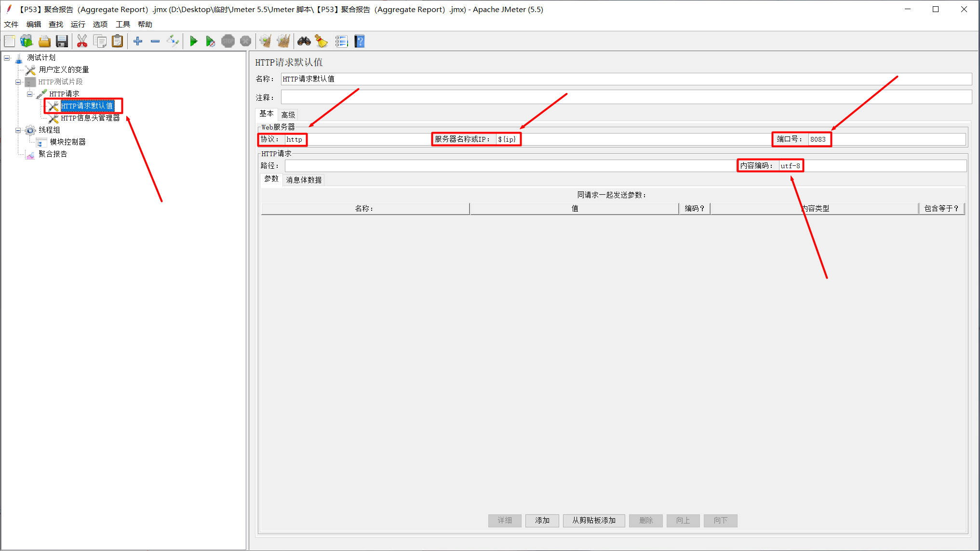Collapse the HTTP测试片段 tree node

pyautogui.click(x=18, y=82)
